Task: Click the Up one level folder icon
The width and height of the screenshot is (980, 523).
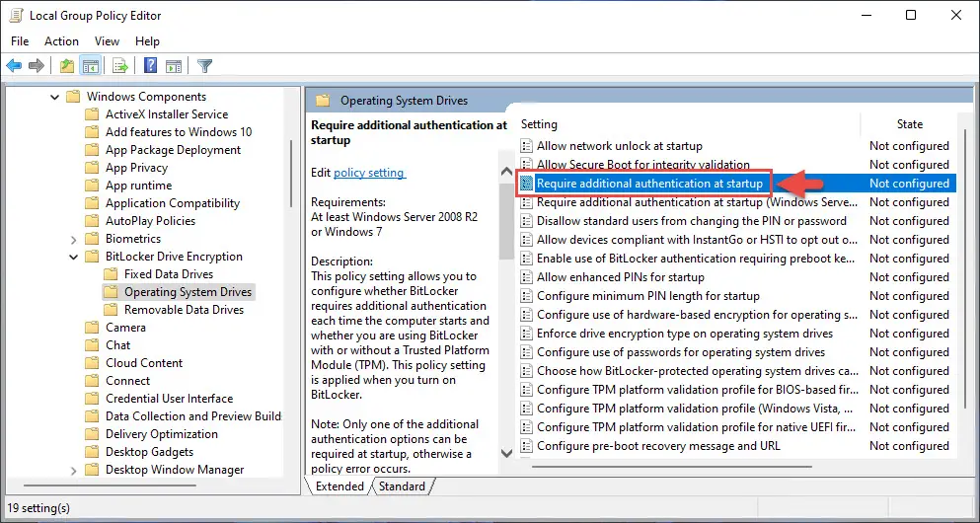Action: pos(67,65)
